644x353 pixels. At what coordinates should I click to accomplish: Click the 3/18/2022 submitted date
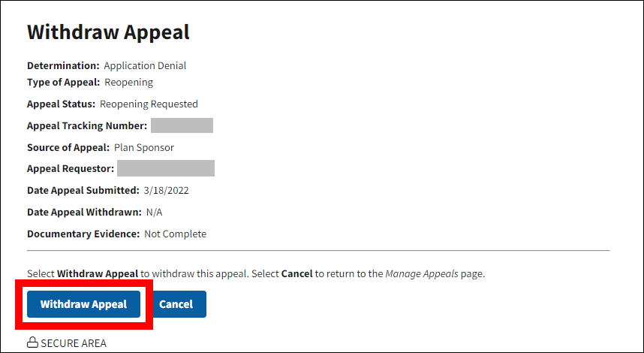166,190
